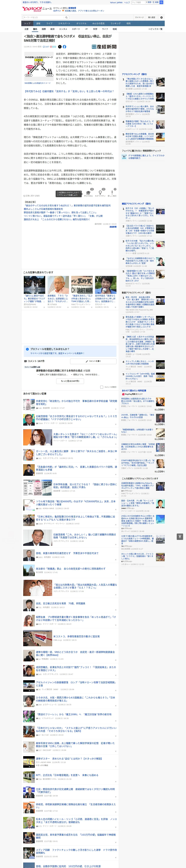The image size is (186, 868).
Task: Click the top Web search input box
Action: click(138, 2)
